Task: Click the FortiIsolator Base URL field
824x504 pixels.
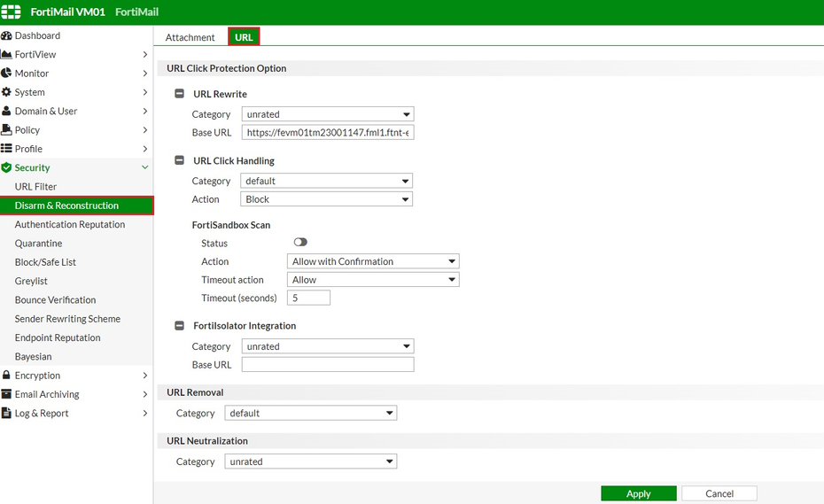Action: [328, 364]
